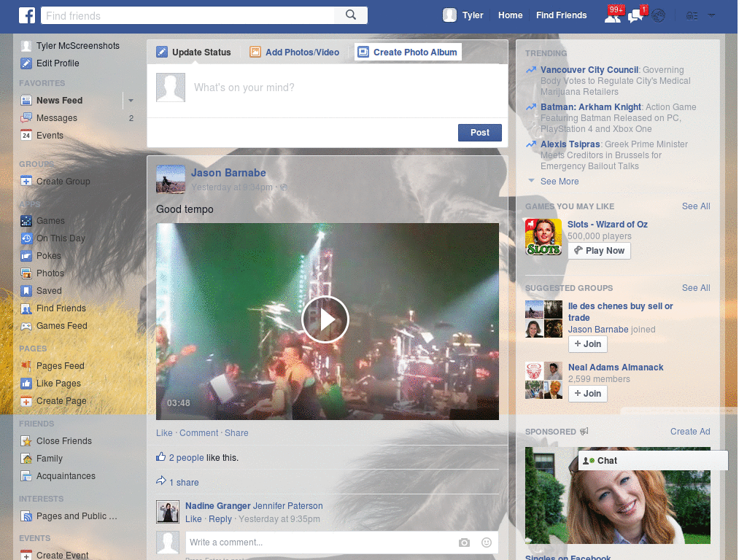Viewport: 747px width, 560px height.
Task: Expand See More trending topics
Action: tap(560, 182)
